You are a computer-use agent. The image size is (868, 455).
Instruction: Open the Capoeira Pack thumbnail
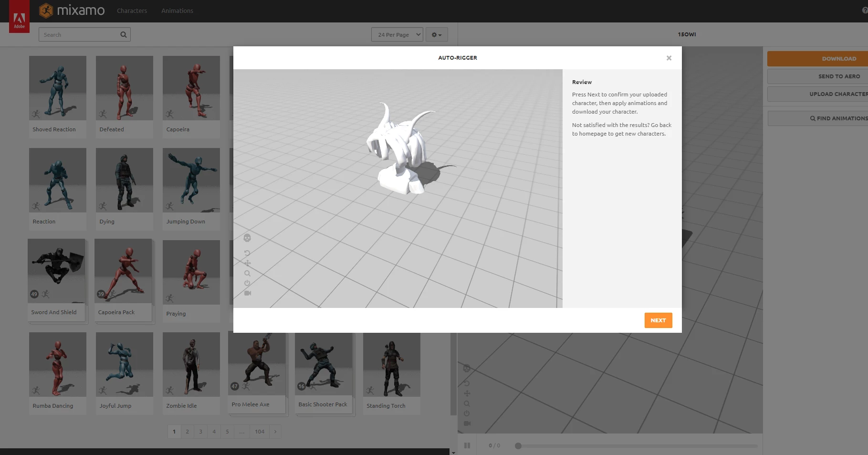coord(123,271)
